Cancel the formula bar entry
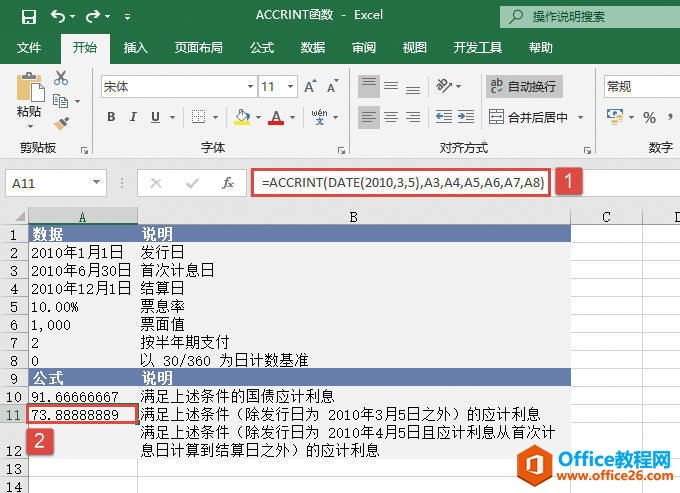680x493 pixels. [156, 183]
